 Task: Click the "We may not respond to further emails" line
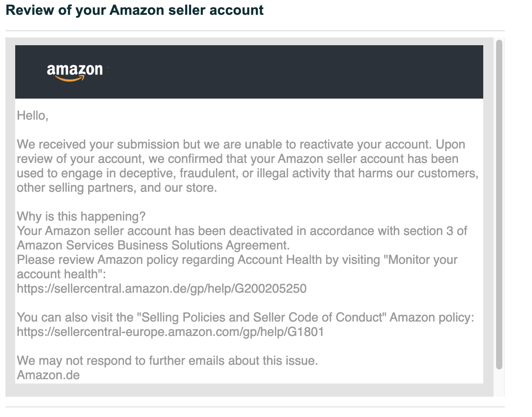(x=167, y=360)
